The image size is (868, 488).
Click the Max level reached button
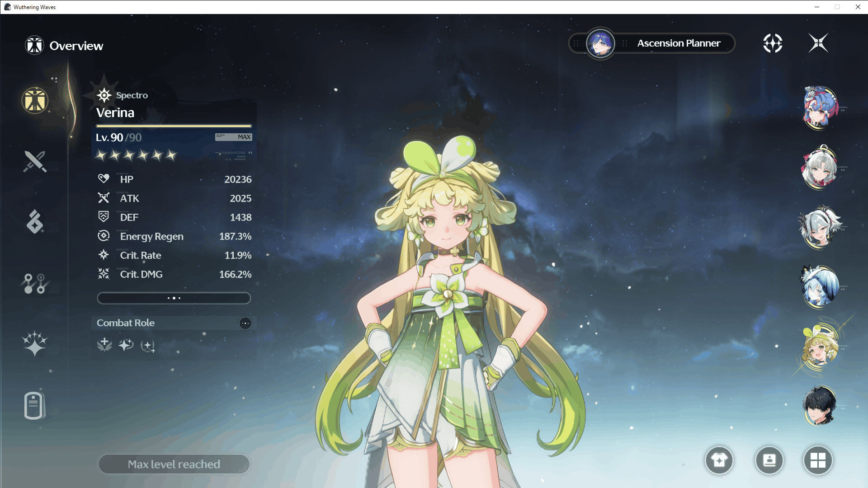point(174,464)
